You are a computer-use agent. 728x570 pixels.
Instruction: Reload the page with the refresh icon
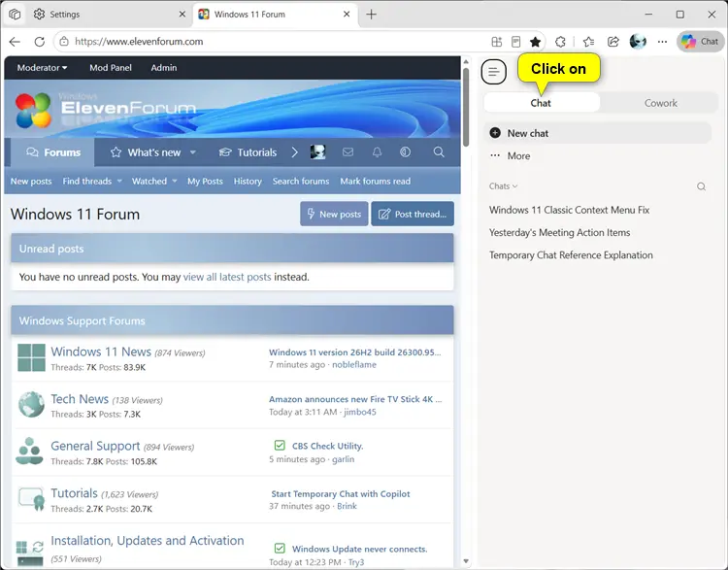[40, 42]
